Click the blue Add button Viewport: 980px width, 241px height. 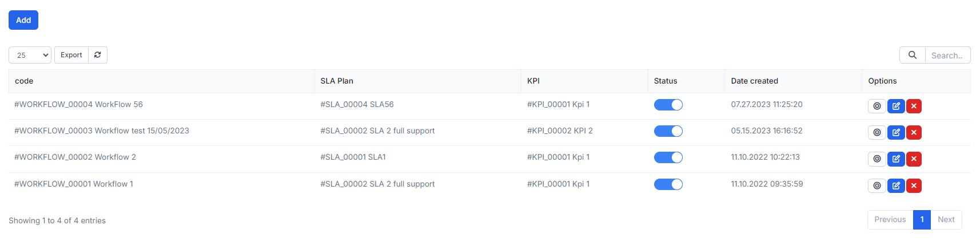click(23, 20)
